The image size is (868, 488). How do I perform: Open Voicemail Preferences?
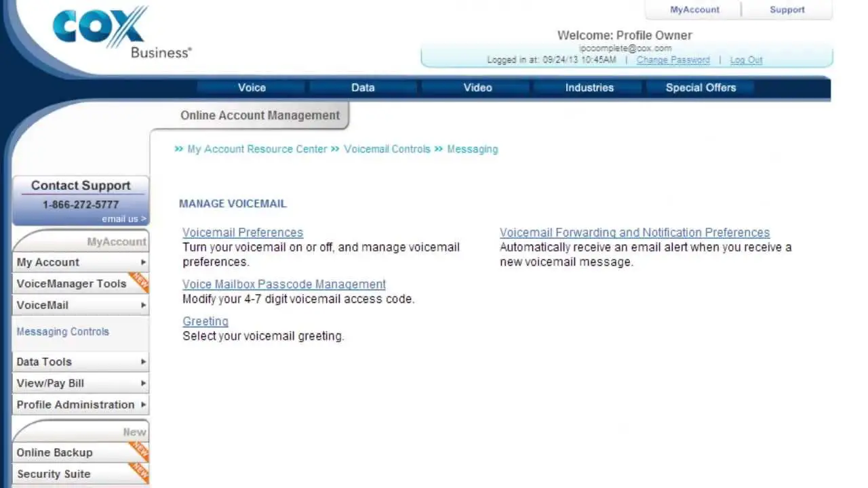click(242, 232)
